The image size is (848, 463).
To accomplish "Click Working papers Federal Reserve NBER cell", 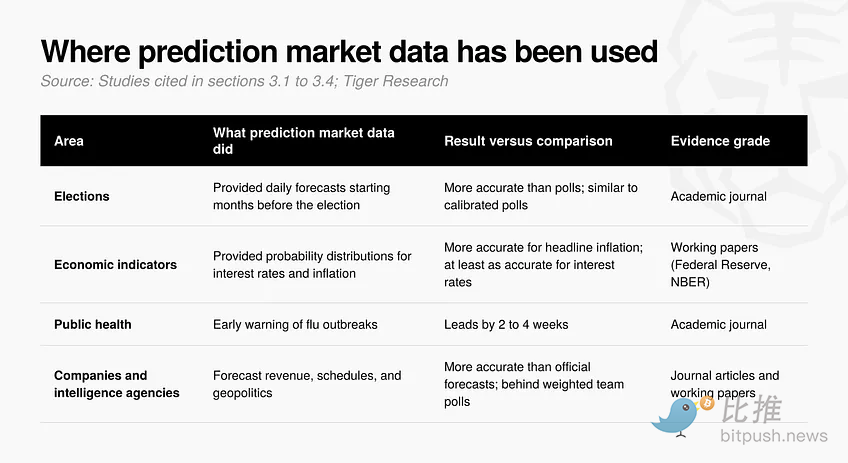I will [720, 264].
